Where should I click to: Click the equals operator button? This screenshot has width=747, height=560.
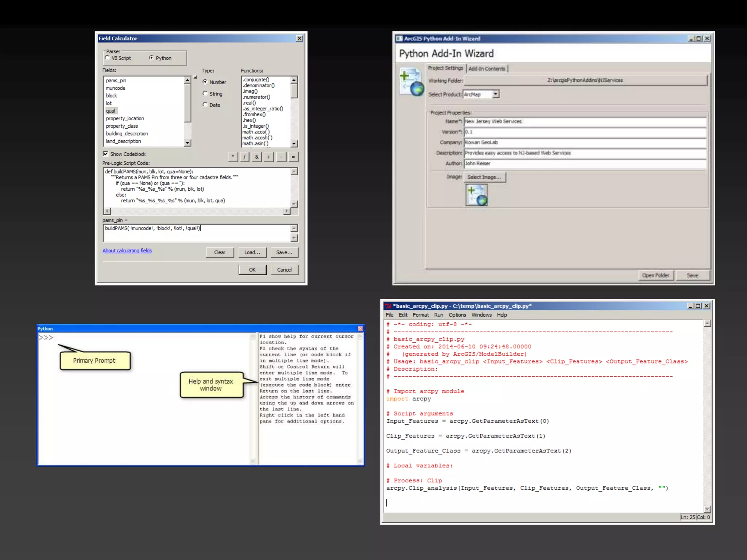pyautogui.click(x=293, y=157)
